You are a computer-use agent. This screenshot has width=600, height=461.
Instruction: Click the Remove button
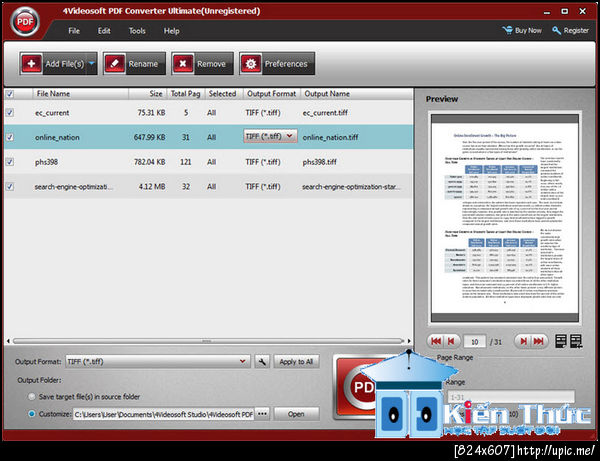pos(202,64)
